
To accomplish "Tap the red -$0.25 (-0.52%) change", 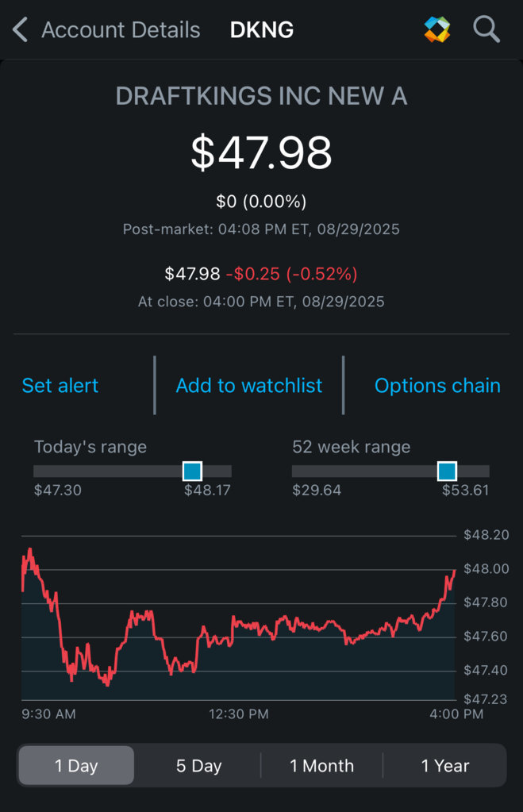I will point(291,273).
